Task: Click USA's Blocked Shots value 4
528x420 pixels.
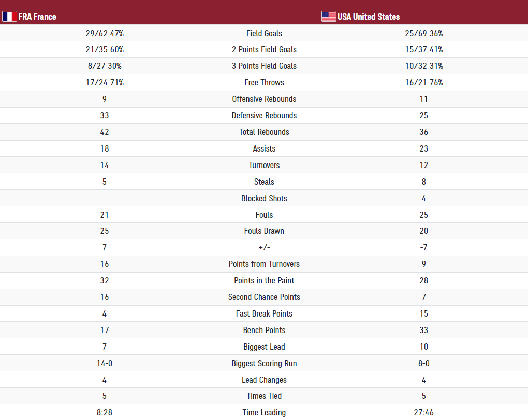Action: 423,198
